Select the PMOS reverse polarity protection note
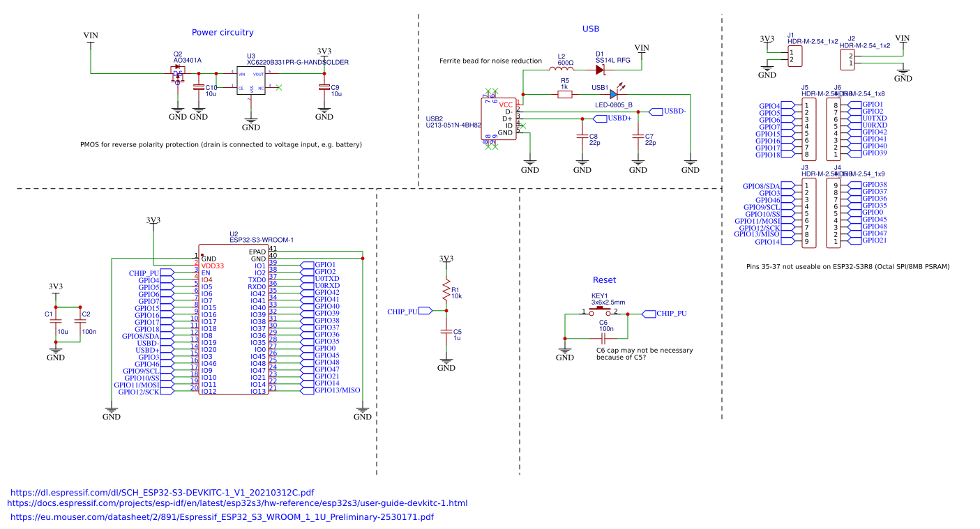This screenshot has width=980, height=529. pos(221,145)
